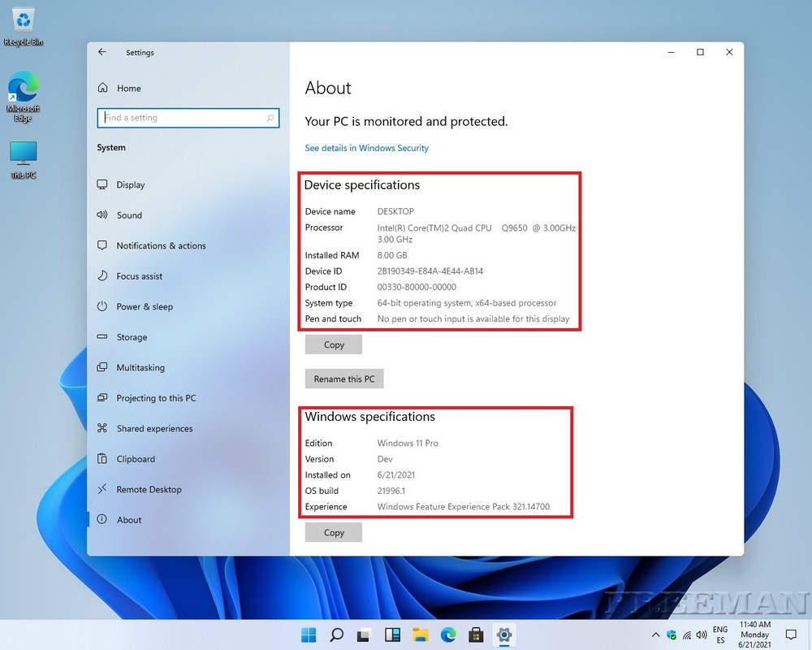812x650 pixels.
Task: Click the Shared experiences icon
Action: coord(102,428)
